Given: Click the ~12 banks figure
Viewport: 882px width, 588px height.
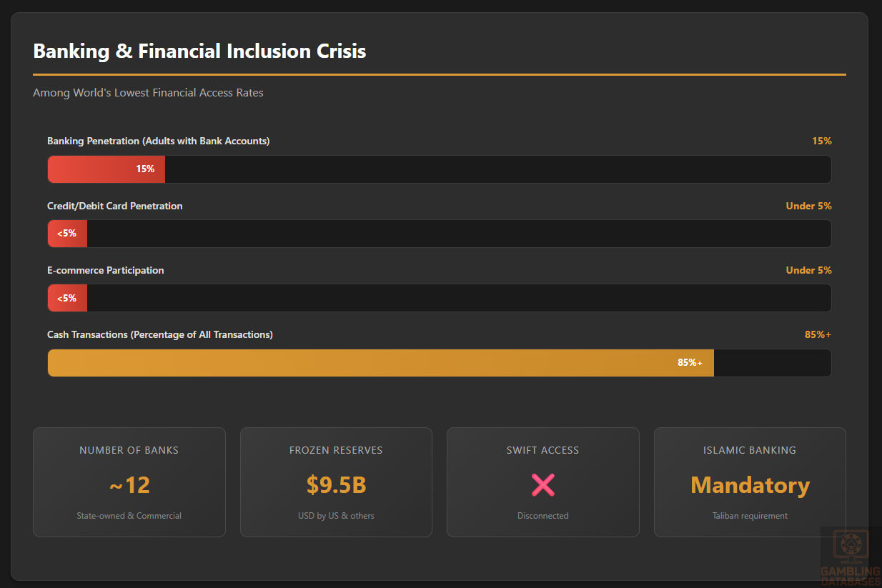Looking at the screenshot, I should tap(129, 485).
